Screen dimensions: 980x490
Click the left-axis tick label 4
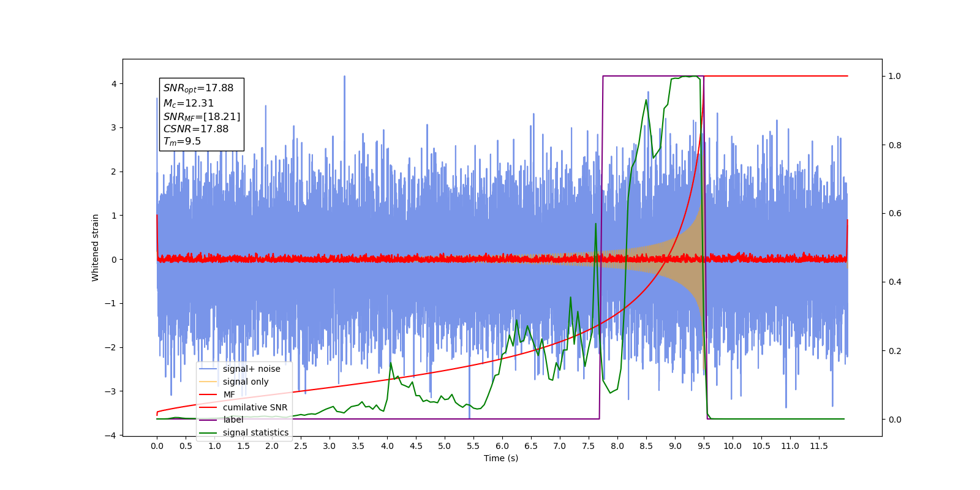[114, 84]
